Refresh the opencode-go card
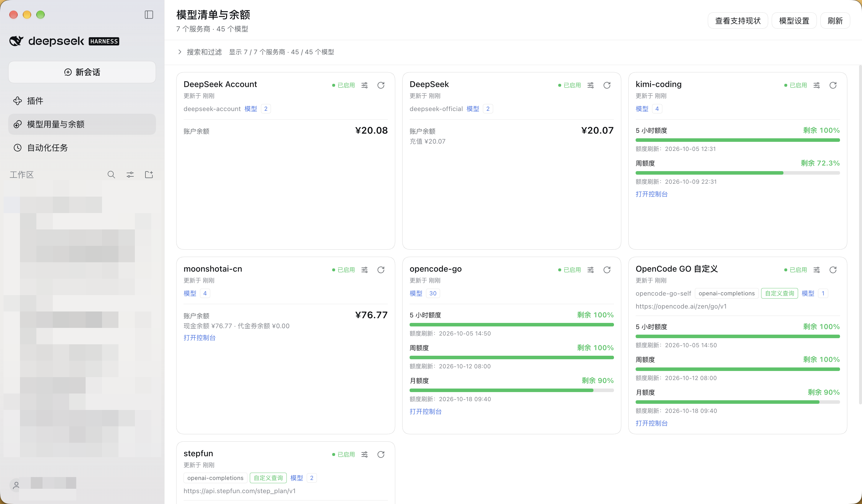 tap(607, 270)
